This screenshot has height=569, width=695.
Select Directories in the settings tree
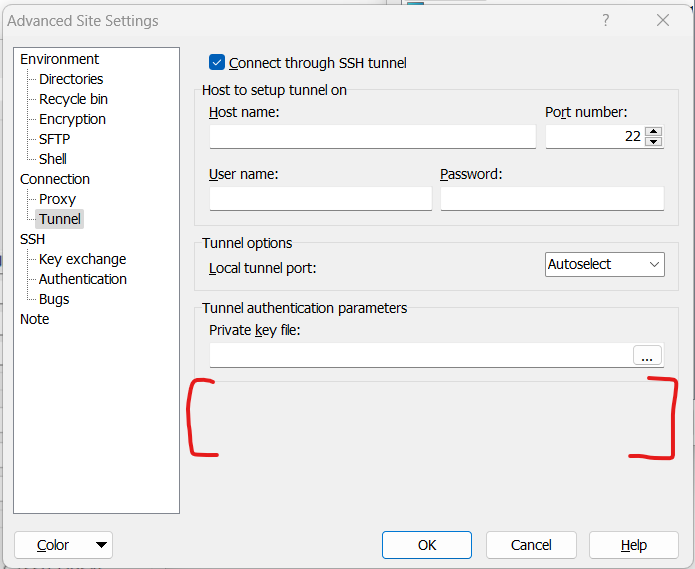(71, 79)
